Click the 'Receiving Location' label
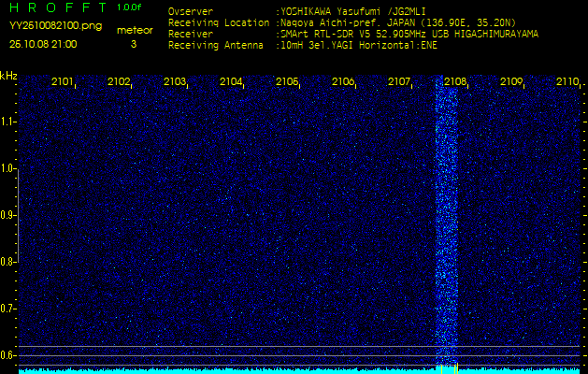Screen dimensions: 588x374 point(219,22)
